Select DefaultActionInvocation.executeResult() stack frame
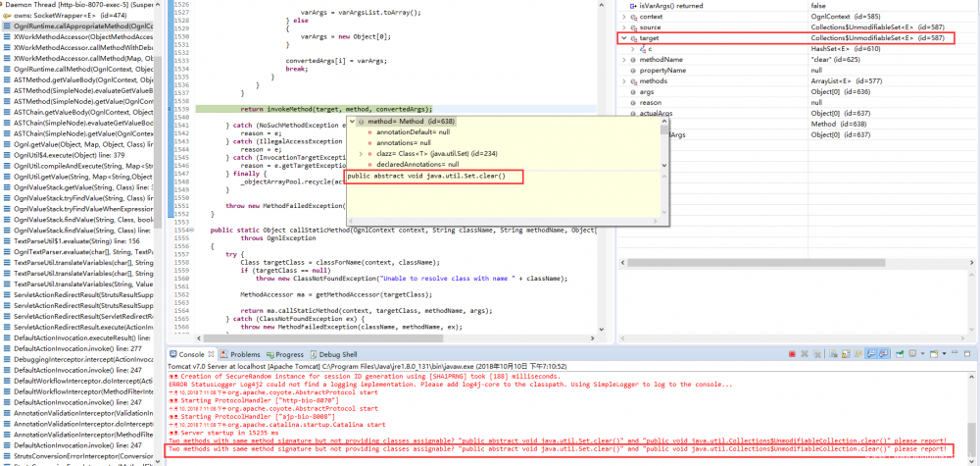The height and width of the screenshot is (466, 980). (x=78, y=337)
